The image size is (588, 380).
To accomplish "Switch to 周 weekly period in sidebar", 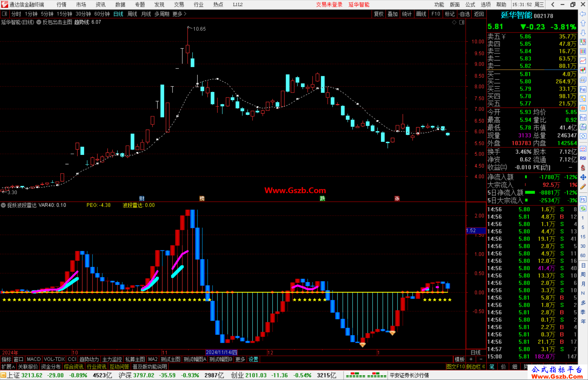I will [583, 274].
